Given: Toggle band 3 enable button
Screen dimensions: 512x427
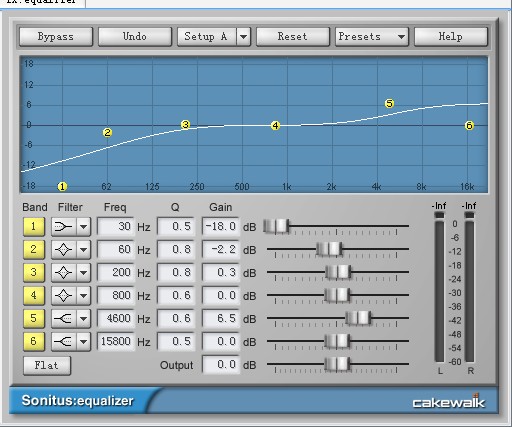Looking at the screenshot, I should [34, 273].
